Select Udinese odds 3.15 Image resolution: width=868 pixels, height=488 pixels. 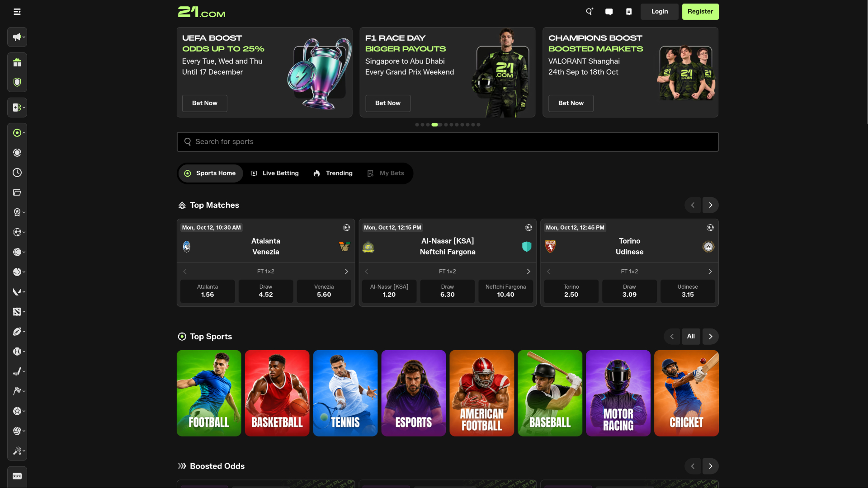[x=688, y=291]
